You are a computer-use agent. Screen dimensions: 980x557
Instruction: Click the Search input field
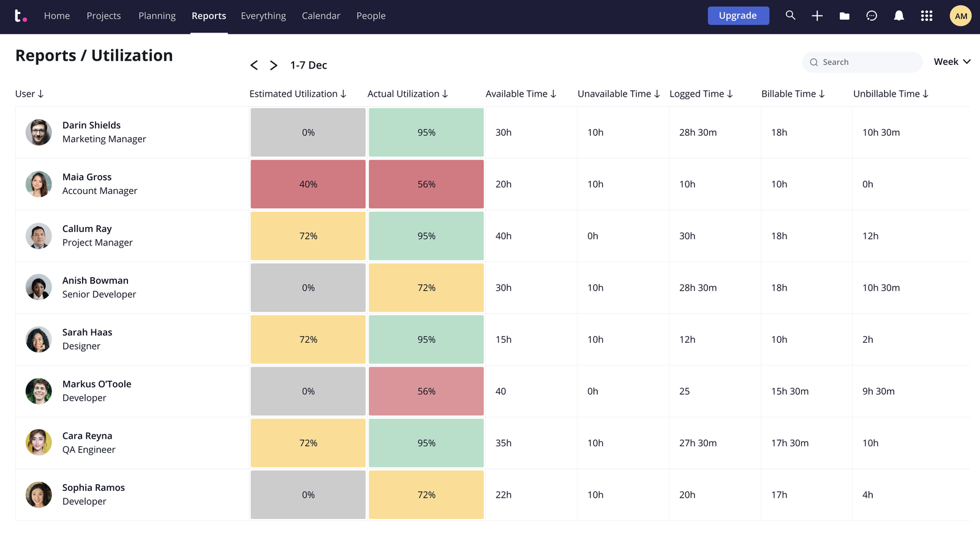[867, 62]
